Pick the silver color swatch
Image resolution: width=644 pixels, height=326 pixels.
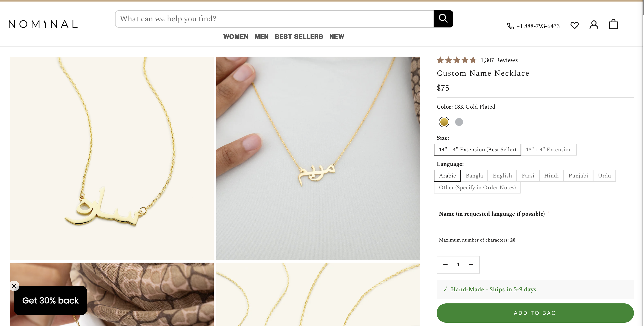click(x=459, y=122)
